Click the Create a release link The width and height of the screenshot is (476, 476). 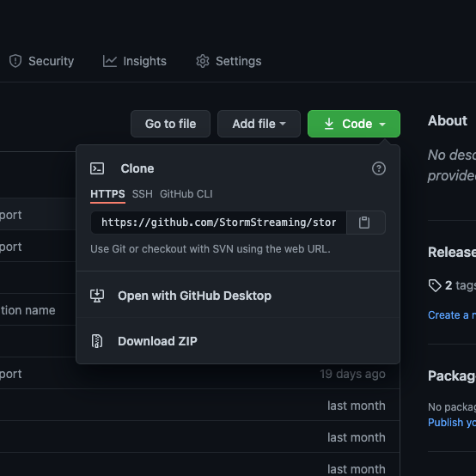pyautogui.click(x=452, y=315)
